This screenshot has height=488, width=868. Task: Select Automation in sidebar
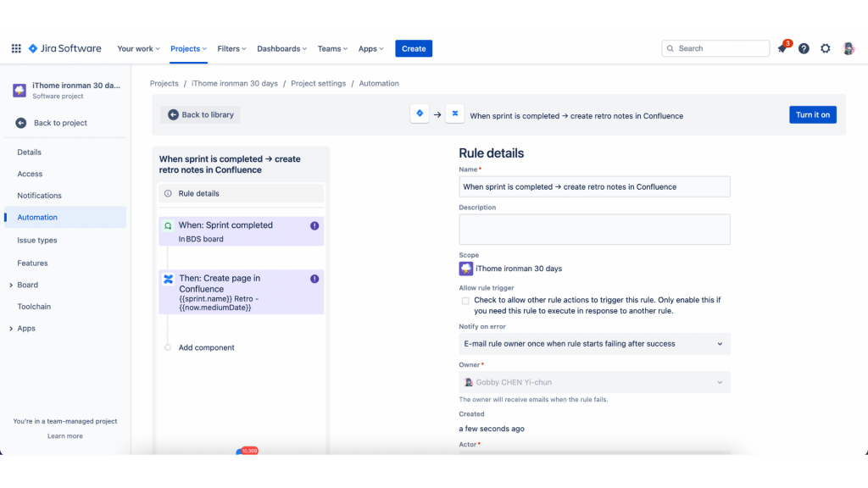click(x=65, y=218)
